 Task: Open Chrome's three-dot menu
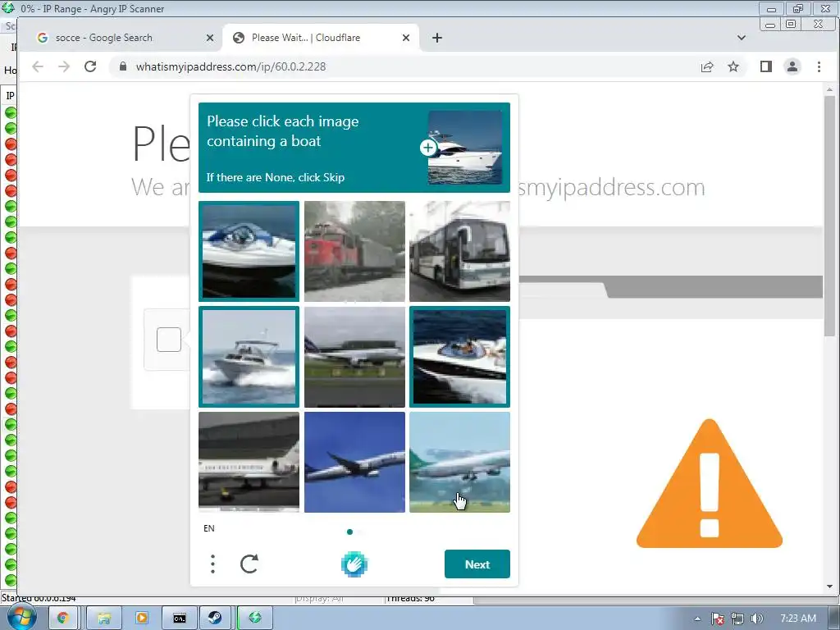[x=819, y=66]
